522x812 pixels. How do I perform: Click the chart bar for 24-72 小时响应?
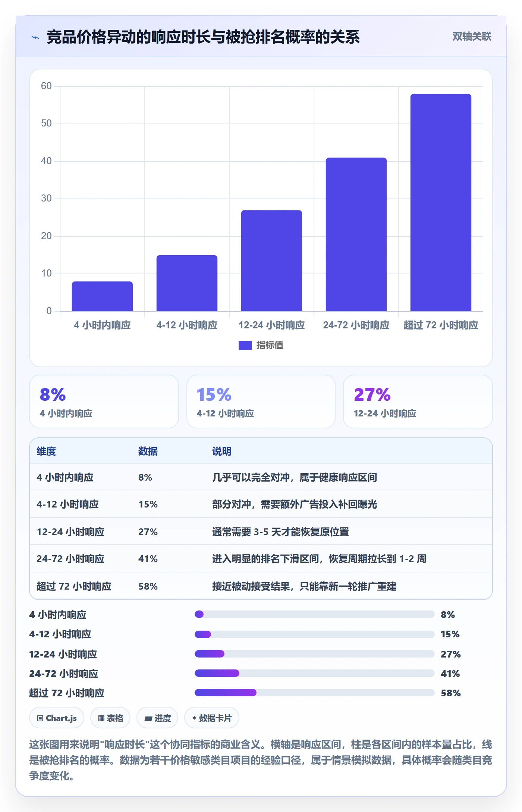(356, 234)
